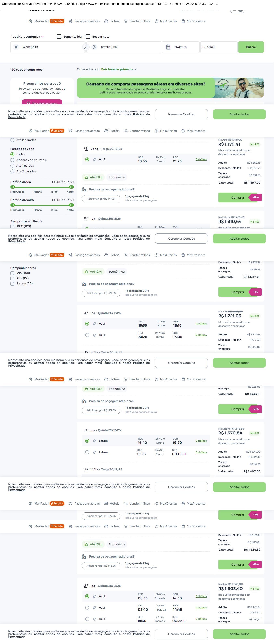The image size is (274, 644).
Task: Expand the Mais baratos primeiro sort menu
Action: pos(118,69)
